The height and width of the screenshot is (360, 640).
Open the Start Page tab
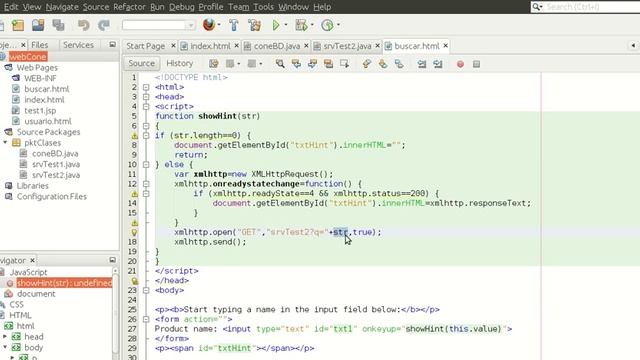coord(145,46)
